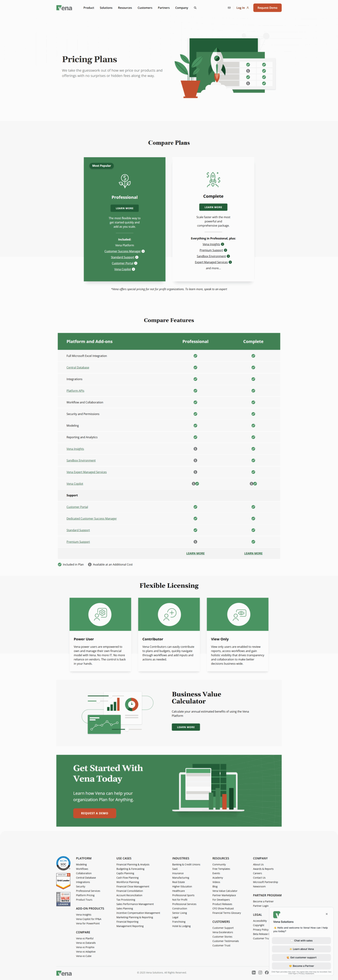Click the Vena logo in the footer
The image size is (338, 980).
coord(64,973)
